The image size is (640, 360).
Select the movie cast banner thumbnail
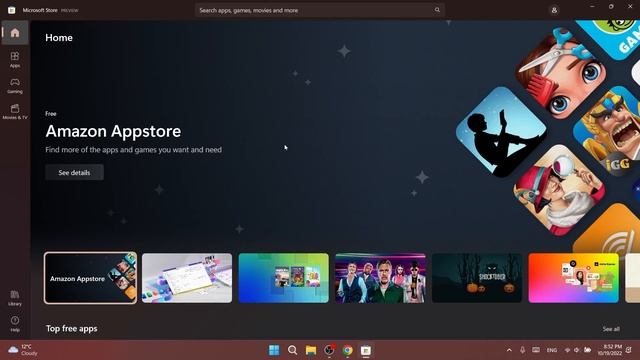click(x=380, y=278)
